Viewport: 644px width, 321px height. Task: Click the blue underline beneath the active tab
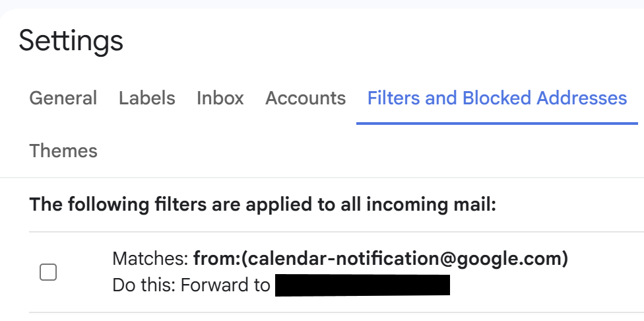[497, 123]
